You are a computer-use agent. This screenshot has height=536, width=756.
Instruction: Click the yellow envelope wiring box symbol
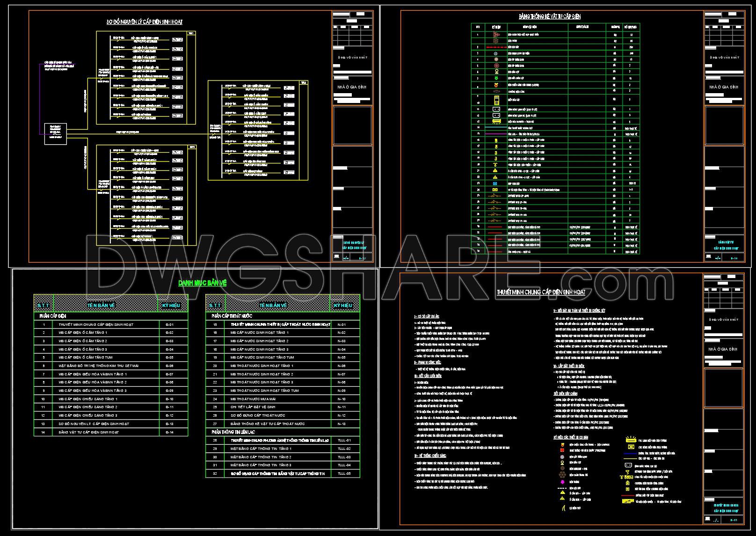point(495,190)
